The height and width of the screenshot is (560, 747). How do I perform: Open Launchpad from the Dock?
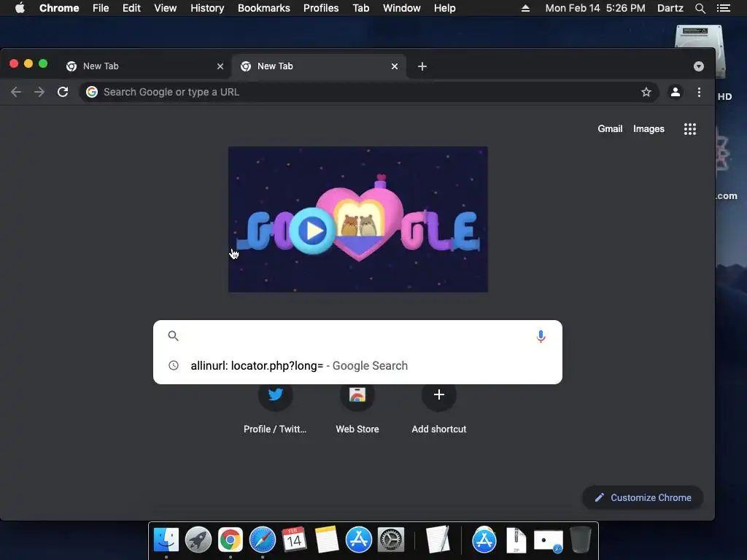pos(198,540)
